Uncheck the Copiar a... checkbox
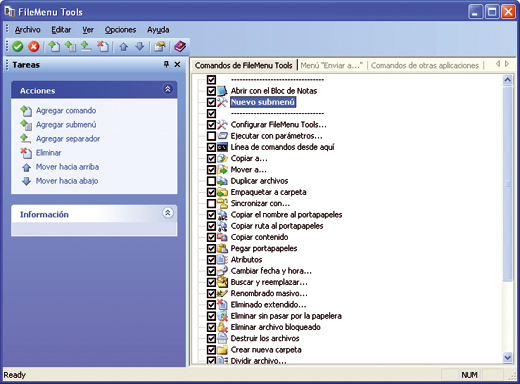The height and width of the screenshot is (384, 520). tap(211, 158)
